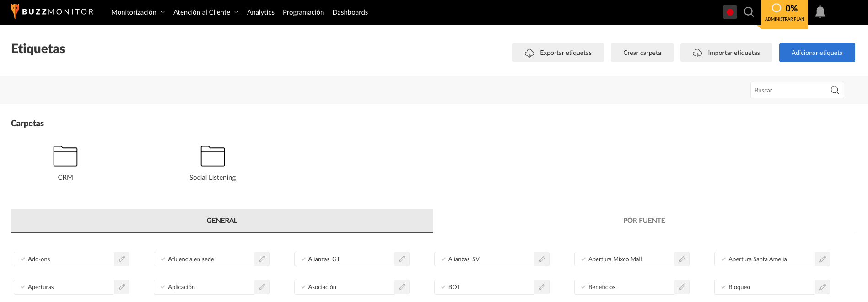The image size is (868, 302).
Task: Edit the Alianzas_GT tag pencil icon
Action: click(x=402, y=259)
